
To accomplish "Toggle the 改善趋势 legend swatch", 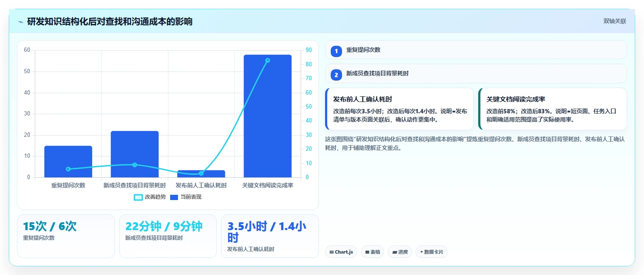I will click(x=138, y=197).
